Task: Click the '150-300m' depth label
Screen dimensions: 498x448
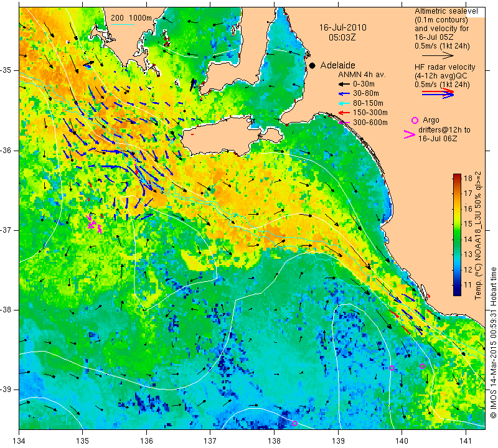Action: coord(370,113)
